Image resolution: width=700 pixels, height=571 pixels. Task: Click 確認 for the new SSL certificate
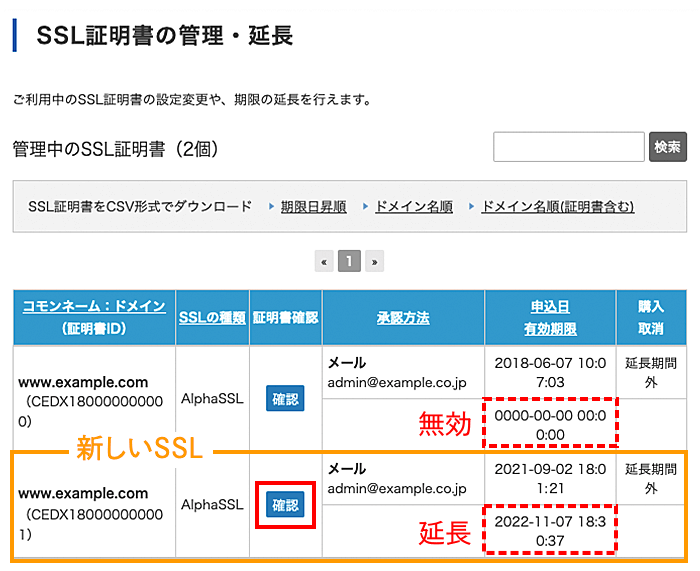[x=285, y=506]
